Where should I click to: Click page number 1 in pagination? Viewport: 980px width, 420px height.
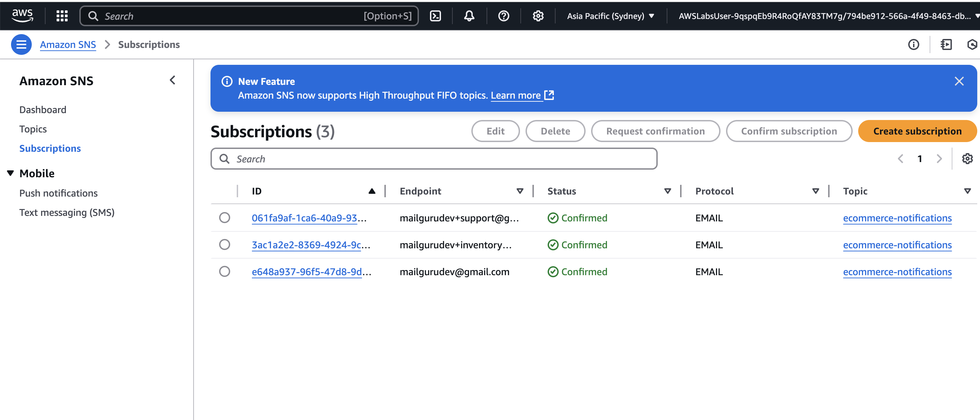point(920,159)
